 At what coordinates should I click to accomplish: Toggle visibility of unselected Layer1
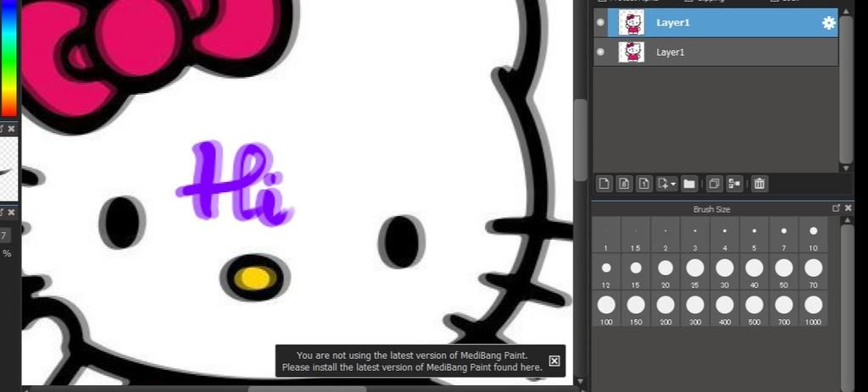(x=601, y=52)
